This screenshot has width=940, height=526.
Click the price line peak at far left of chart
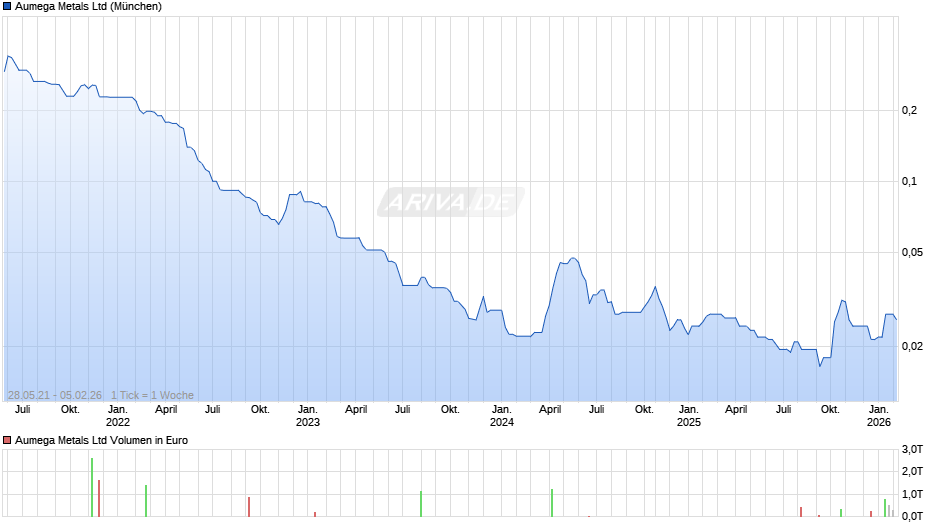tap(8, 56)
